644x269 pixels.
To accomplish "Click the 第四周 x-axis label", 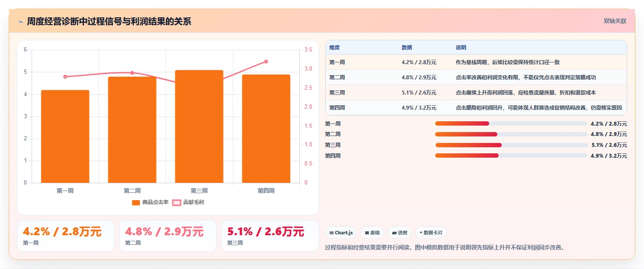I will coord(266,191).
